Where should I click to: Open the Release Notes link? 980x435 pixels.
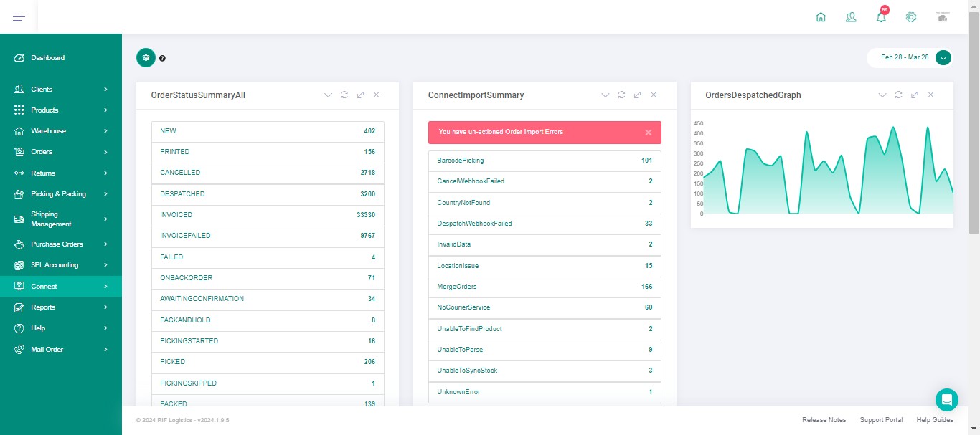(824, 420)
